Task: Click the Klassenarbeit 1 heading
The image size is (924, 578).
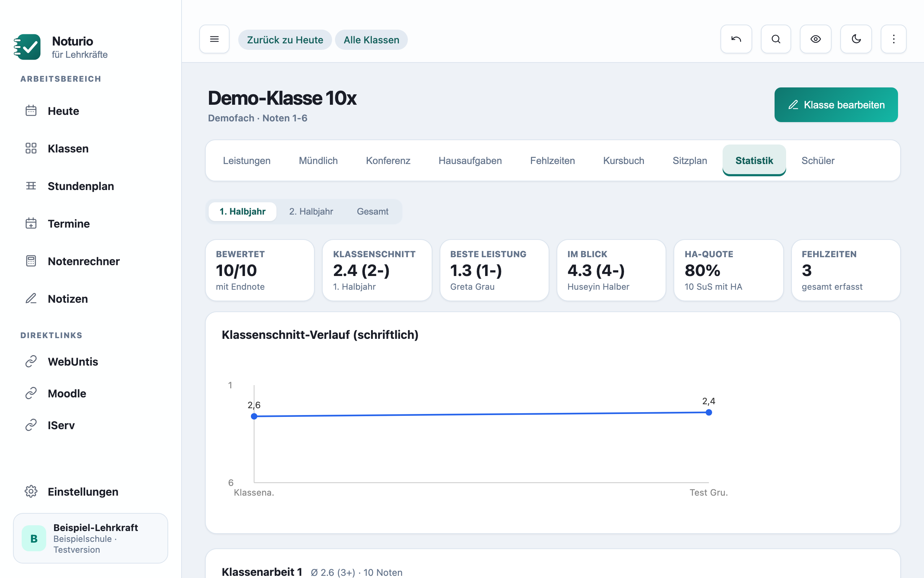Action: (262, 572)
